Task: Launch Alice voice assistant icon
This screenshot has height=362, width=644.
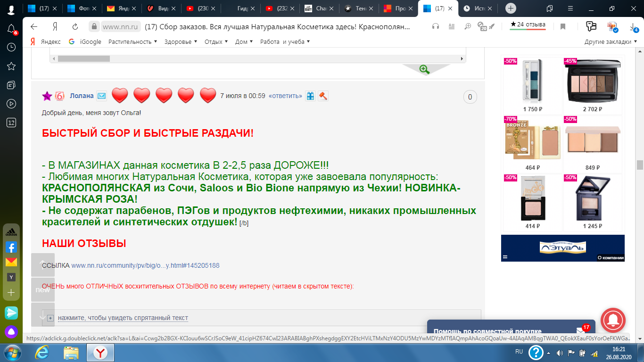Action: pos(11,331)
